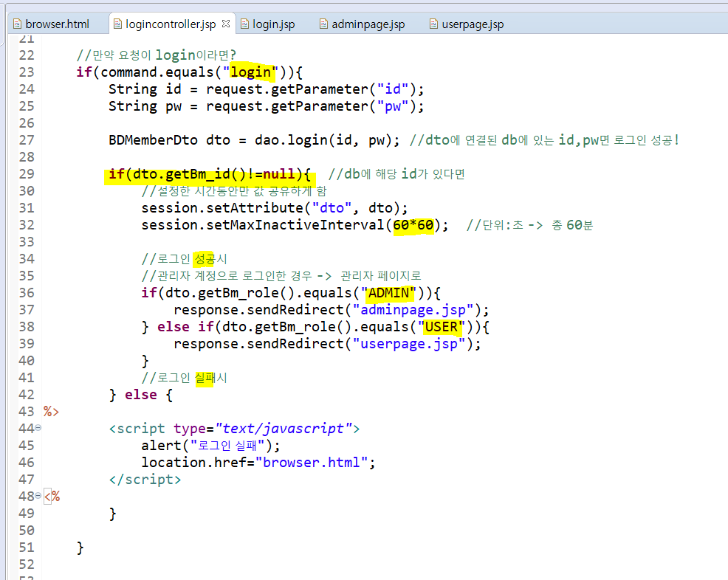Click the } else { on line 42

[x=141, y=395]
